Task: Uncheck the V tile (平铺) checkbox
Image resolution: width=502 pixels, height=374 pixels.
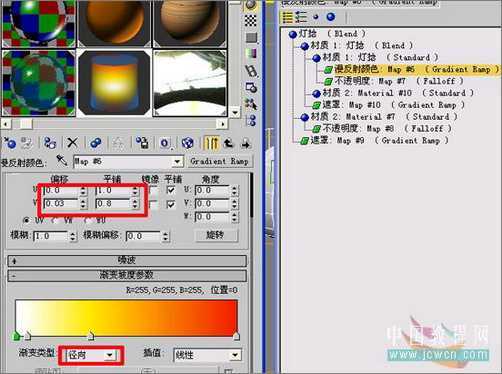Action: (171, 204)
